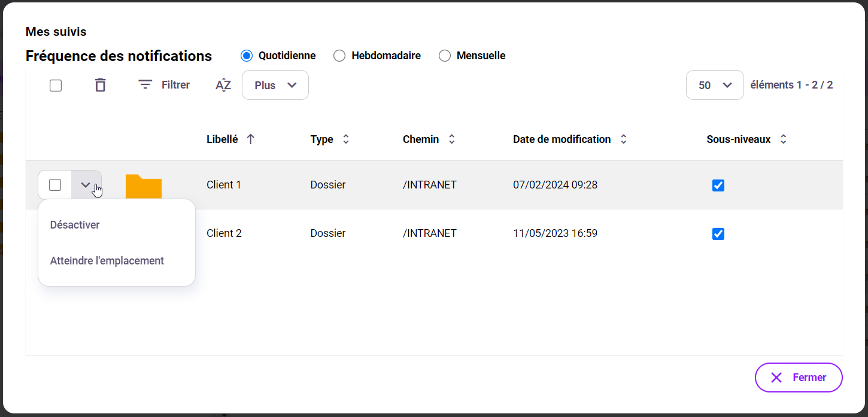Tick the select-all checkbox in toolbar
868x417 pixels.
click(56, 86)
